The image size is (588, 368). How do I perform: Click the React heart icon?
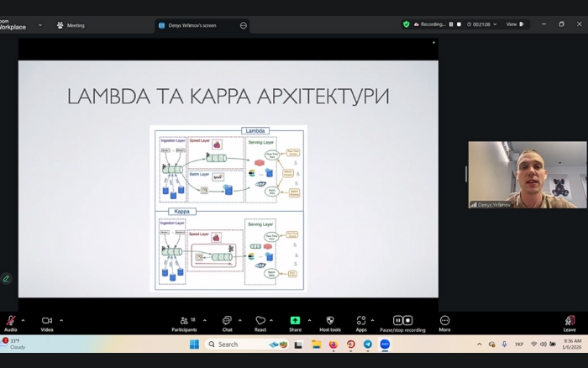coord(260,321)
